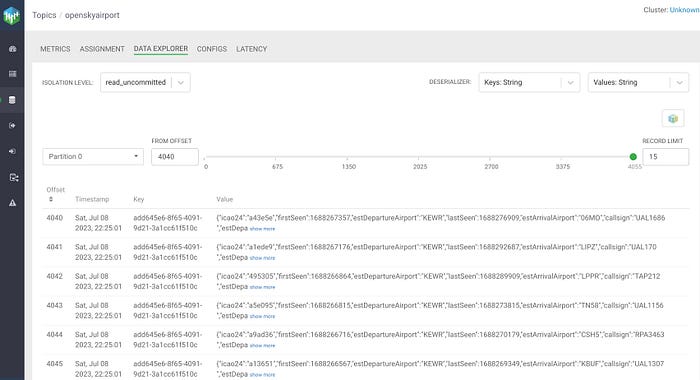Click show more for offset 4040
700x380 pixels.
point(262,229)
